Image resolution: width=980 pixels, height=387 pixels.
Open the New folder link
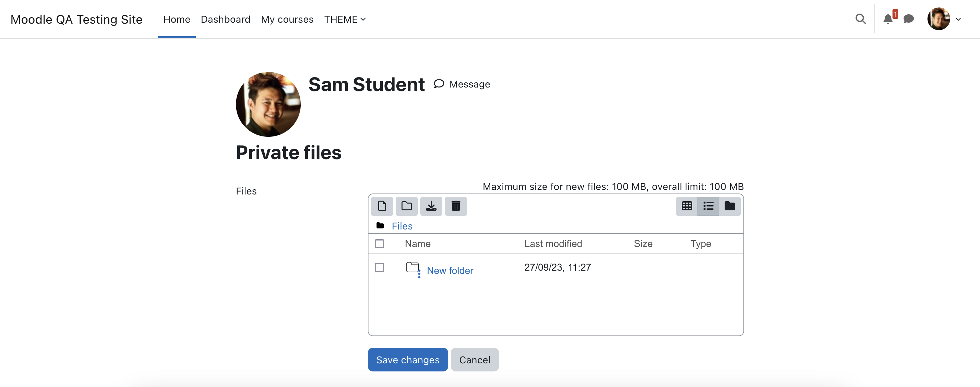pyautogui.click(x=450, y=270)
